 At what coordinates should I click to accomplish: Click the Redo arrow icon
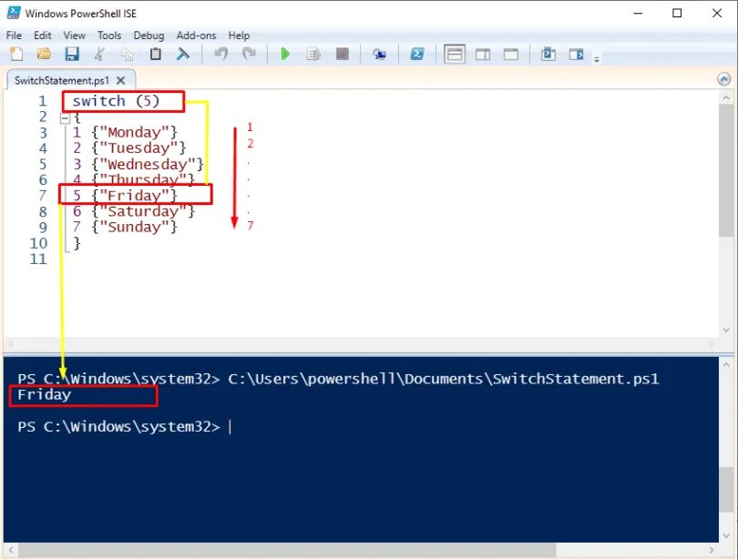coord(249,54)
